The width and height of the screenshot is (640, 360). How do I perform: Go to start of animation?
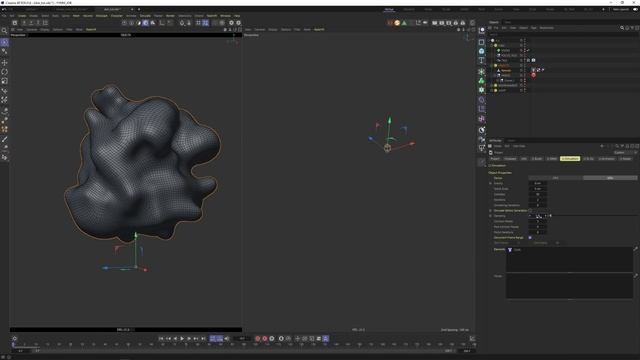(161, 338)
